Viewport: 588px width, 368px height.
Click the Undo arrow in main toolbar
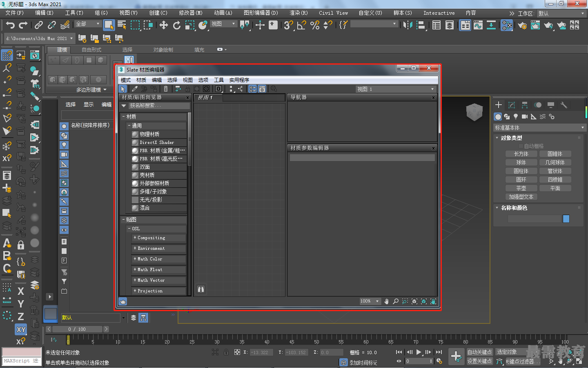[10, 25]
